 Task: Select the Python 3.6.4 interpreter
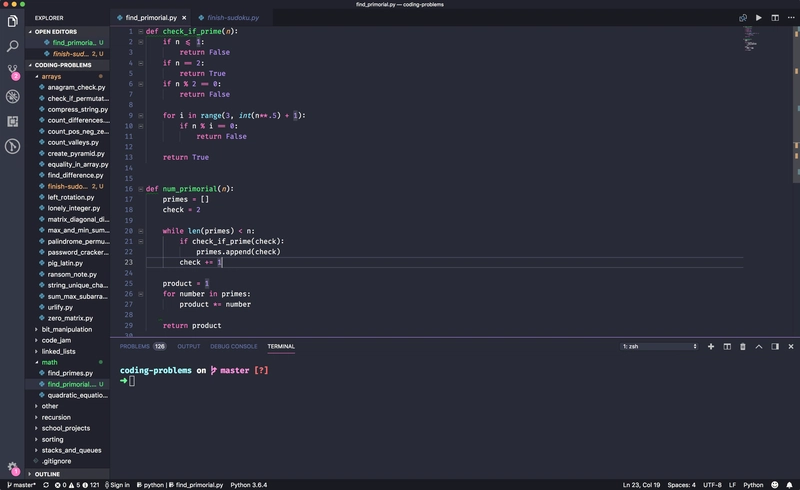click(248, 485)
